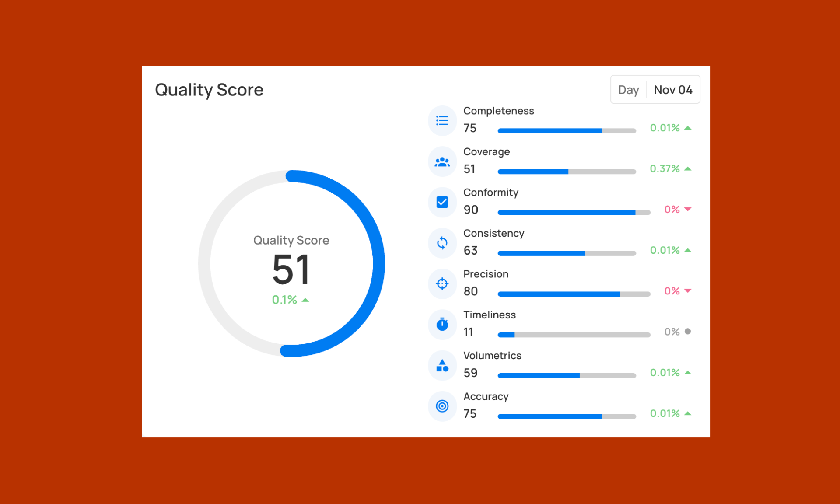Click the Completeness list icon
Image resolution: width=840 pixels, height=504 pixels.
click(x=442, y=121)
